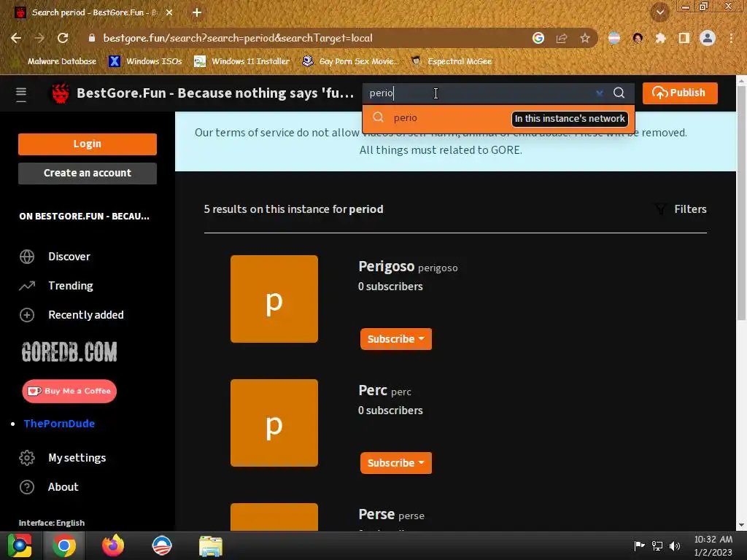Close the Search period tab
Image resolution: width=747 pixels, height=560 pixels.
click(169, 12)
